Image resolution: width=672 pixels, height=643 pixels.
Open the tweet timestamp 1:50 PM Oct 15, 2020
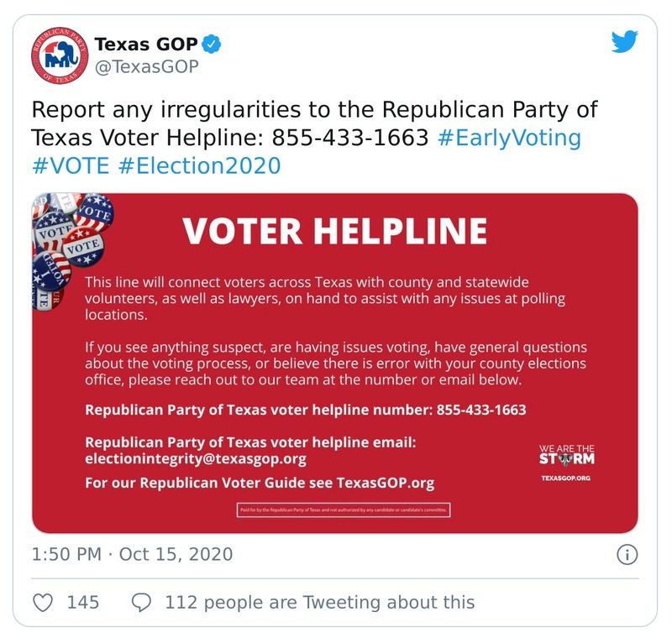tap(132, 555)
